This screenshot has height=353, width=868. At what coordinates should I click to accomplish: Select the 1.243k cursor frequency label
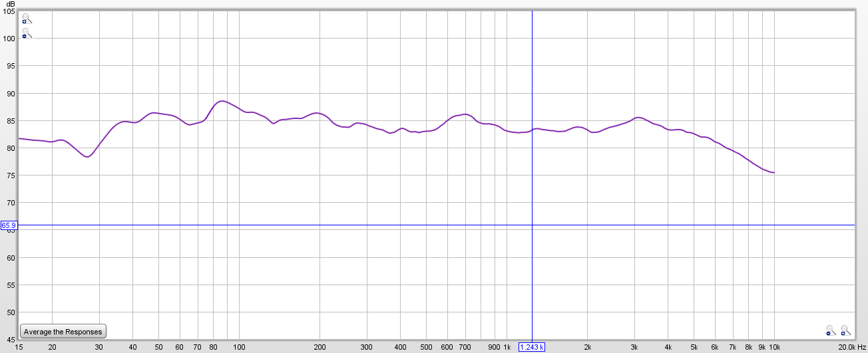click(x=532, y=347)
